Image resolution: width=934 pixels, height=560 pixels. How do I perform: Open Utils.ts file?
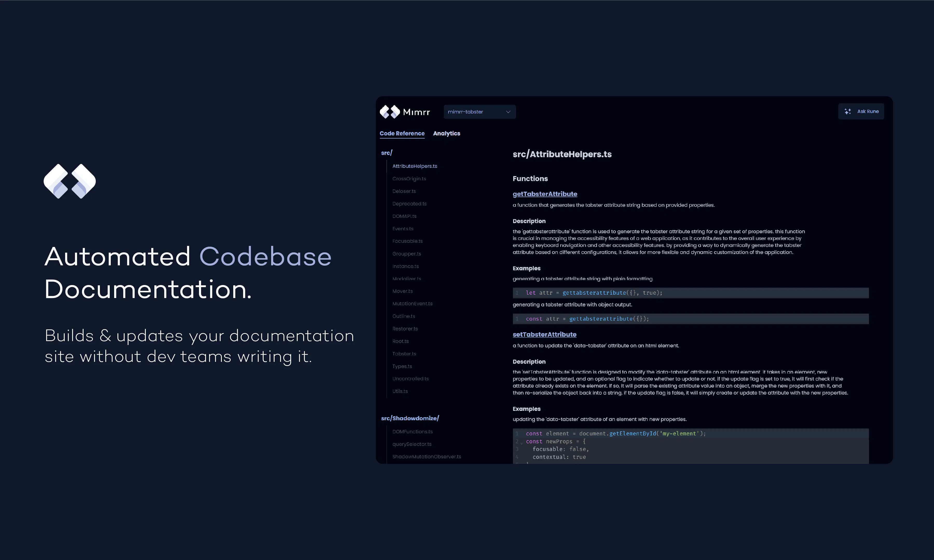(x=400, y=391)
